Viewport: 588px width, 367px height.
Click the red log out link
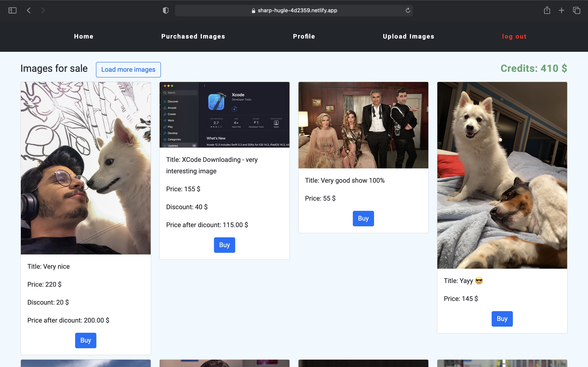[514, 36]
